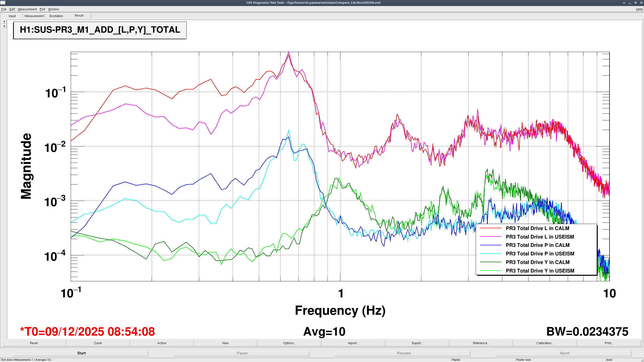Open the Measurement menu
The height and width of the screenshot is (362, 644).
tap(27, 9)
